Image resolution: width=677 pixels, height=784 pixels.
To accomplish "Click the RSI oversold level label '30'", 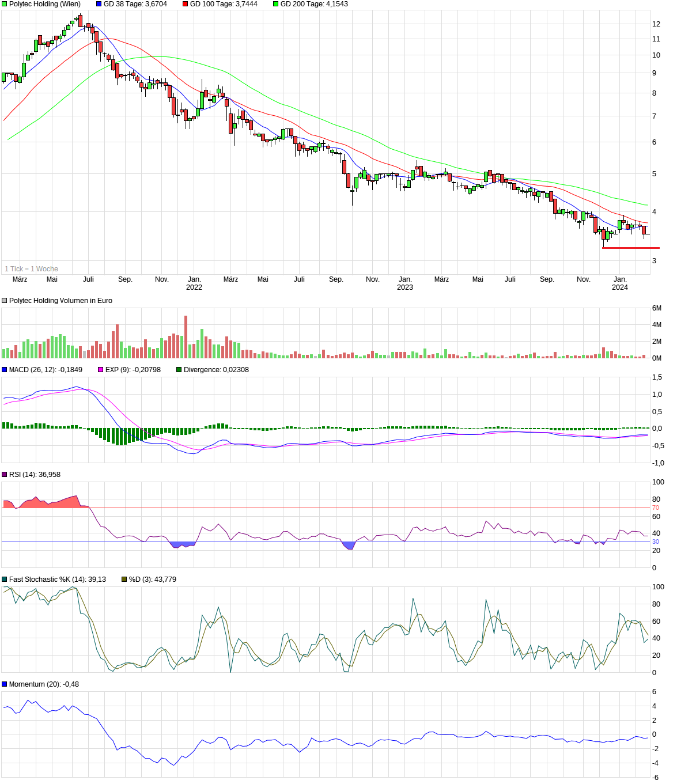I will [x=656, y=542].
